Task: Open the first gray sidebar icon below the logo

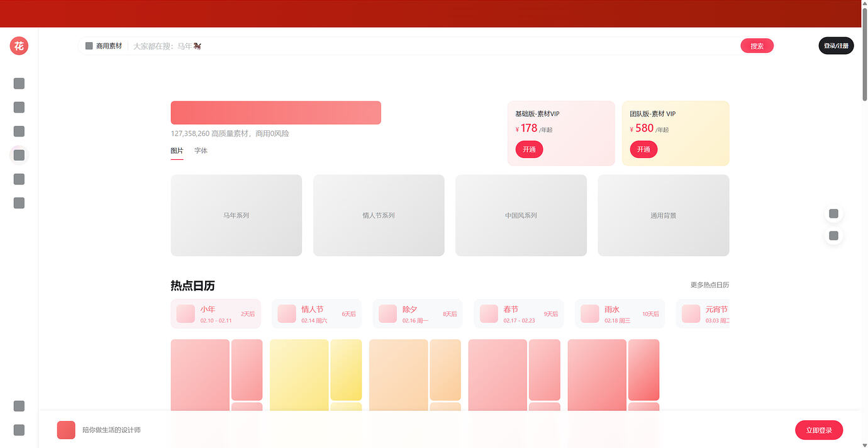Action: [19, 84]
